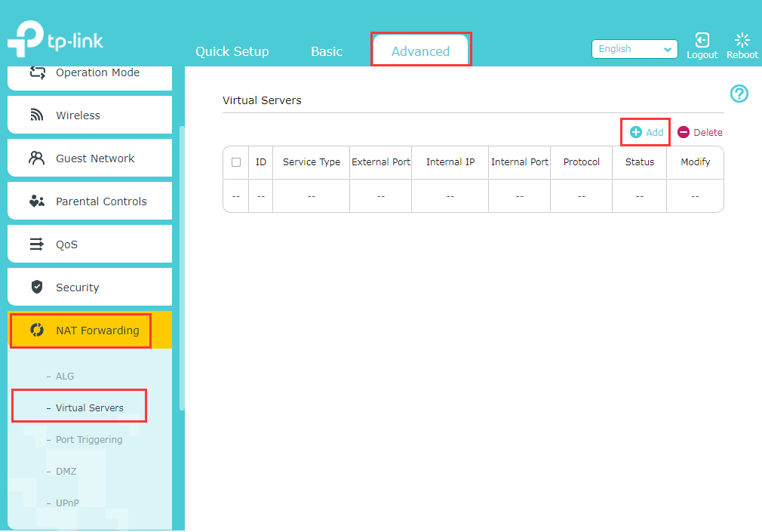Select the Wireless antenna icon in sidebar
Screen dimensions: 762x532
click(36, 115)
